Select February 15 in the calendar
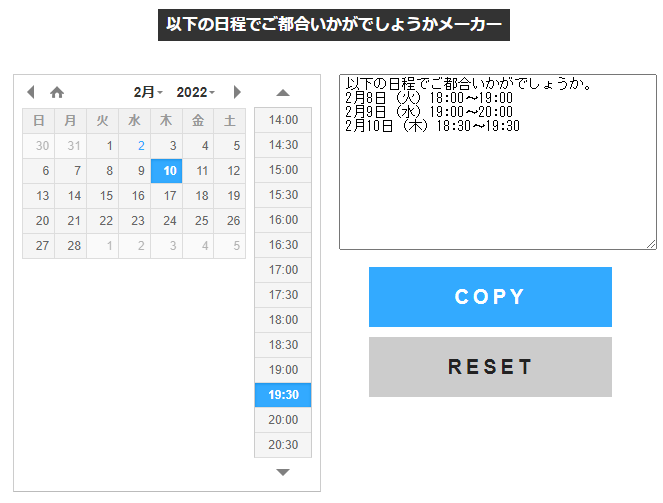 click(x=103, y=196)
